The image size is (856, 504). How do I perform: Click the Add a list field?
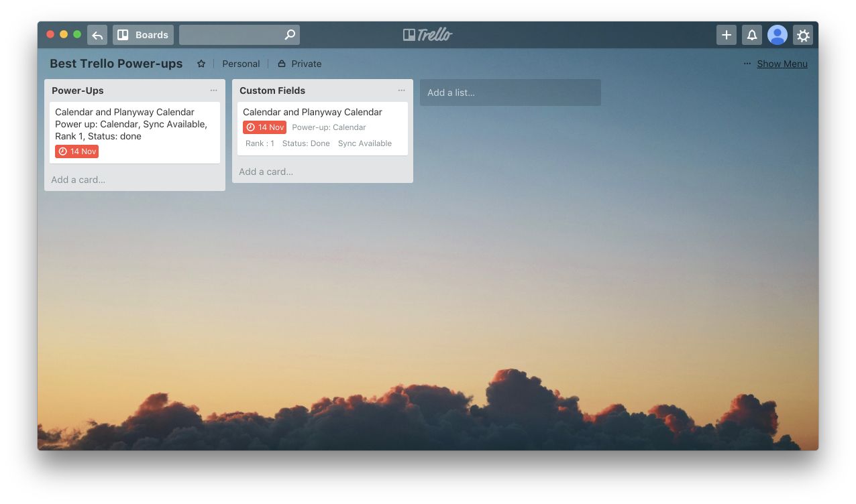tap(510, 92)
